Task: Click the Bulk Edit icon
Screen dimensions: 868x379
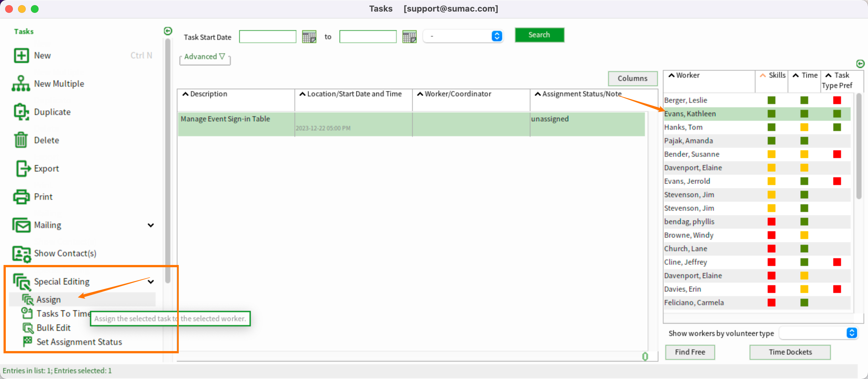Action: point(28,328)
